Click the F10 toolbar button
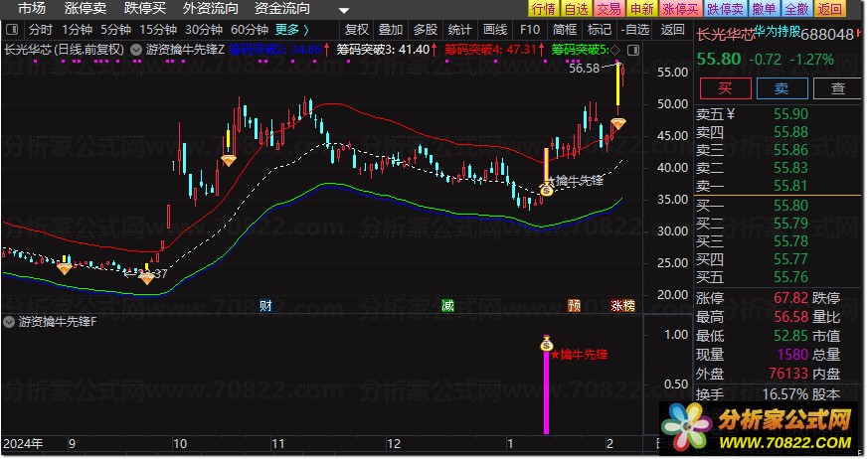The width and height of the screenshot is (868, 459). click(x=530, y=30)
